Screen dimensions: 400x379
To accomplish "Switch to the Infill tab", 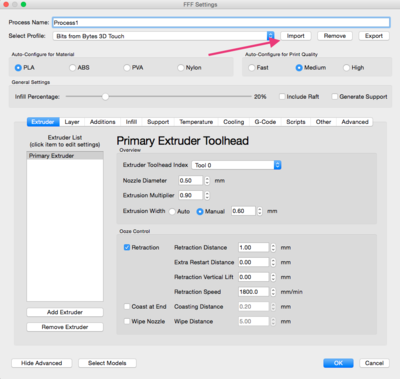I will [131, 122].
